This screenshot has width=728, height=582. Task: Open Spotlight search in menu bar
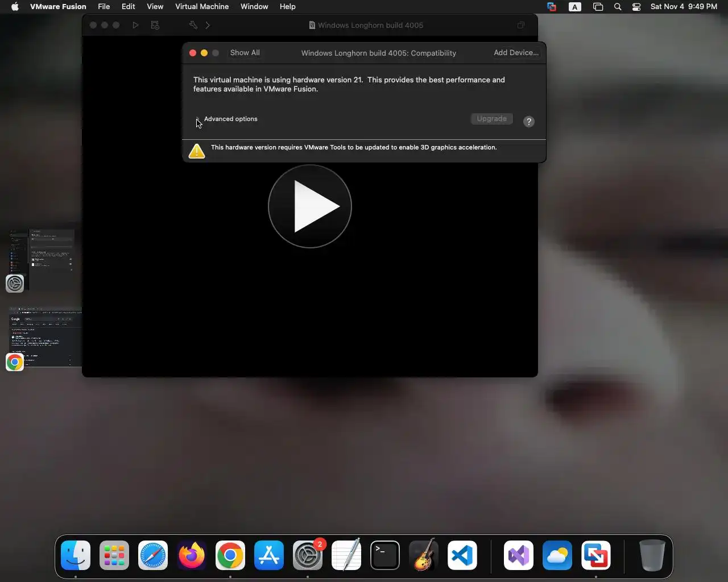pos(618,7)
